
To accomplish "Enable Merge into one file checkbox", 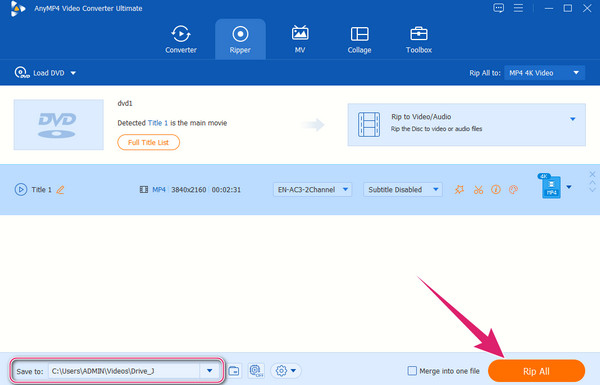I will point(412,371).
